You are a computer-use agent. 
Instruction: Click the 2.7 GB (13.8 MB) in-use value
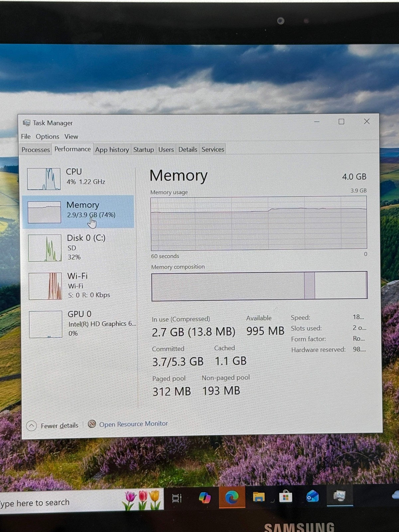(194, 332)
